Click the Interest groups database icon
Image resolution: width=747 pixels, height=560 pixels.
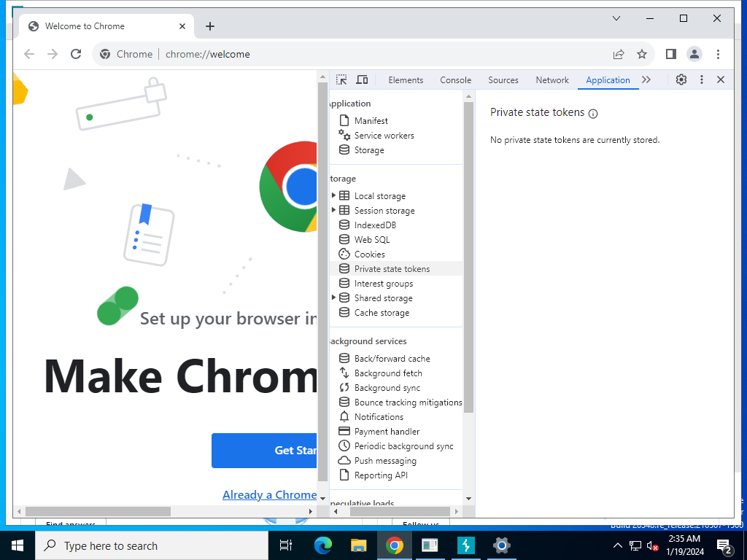[x=344, y=283]
